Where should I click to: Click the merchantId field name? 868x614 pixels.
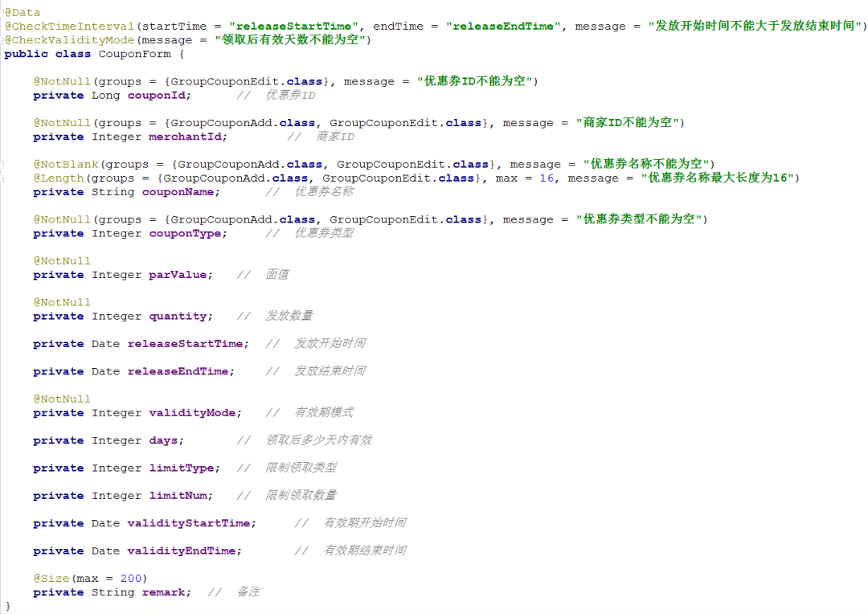pyautogui.click(x=186, y=137)
